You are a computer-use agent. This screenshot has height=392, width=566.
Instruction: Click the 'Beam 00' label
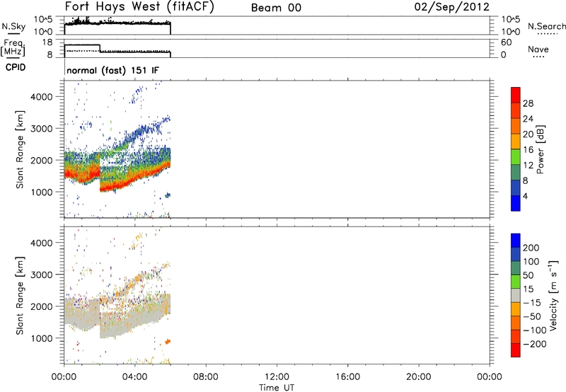(x=276, y=8)
